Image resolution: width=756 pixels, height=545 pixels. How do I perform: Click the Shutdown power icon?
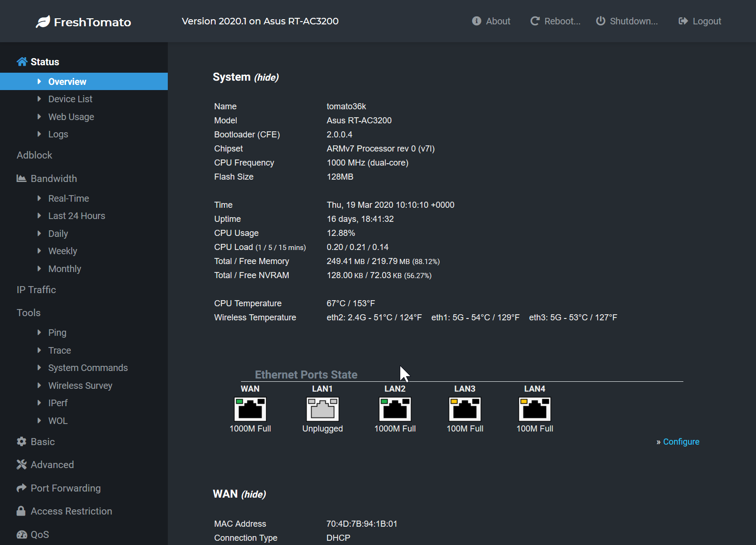click(x=600, y=21)
